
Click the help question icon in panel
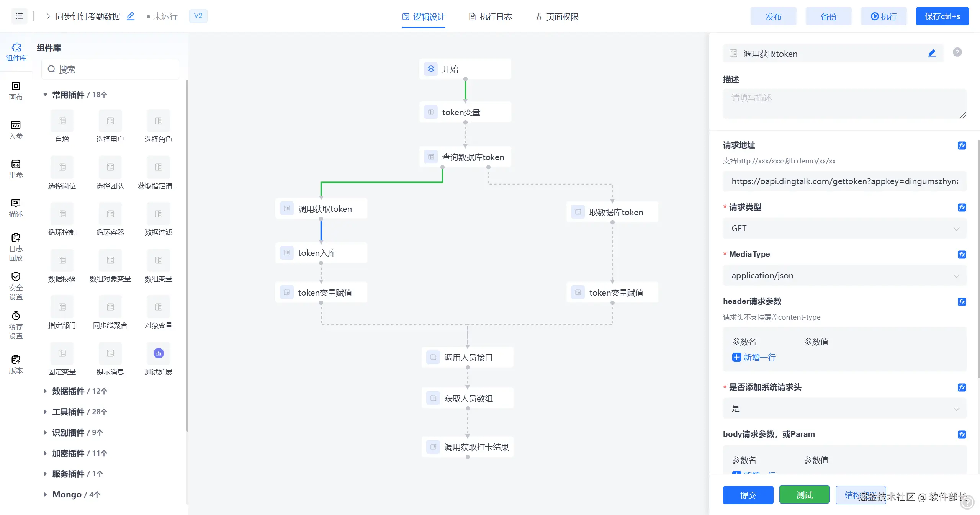click(x=957, y=52)
